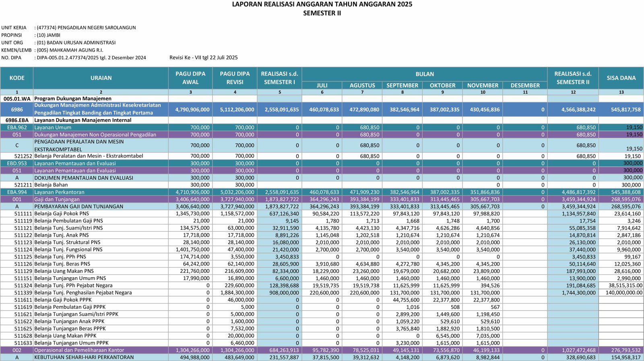Click the DESEMBER month column header

(525, 85)
